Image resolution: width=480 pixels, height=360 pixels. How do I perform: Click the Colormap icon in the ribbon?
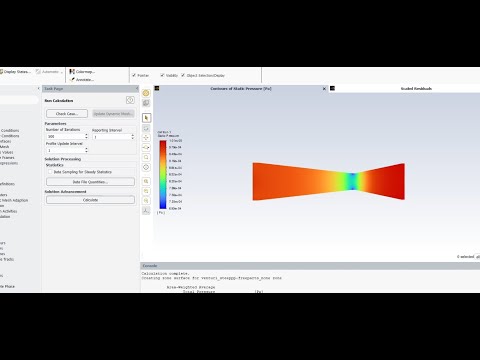point(72,72)
